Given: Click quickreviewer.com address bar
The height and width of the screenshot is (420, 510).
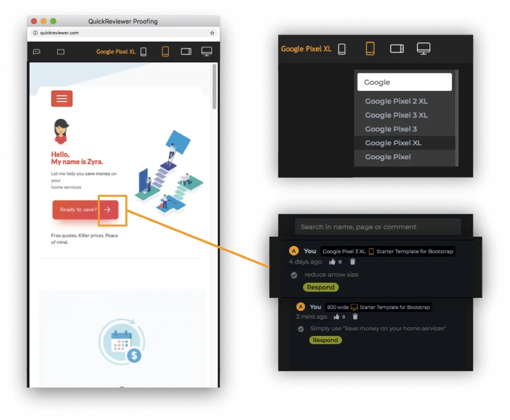Looking at the screenshot, I should [123, 33].
